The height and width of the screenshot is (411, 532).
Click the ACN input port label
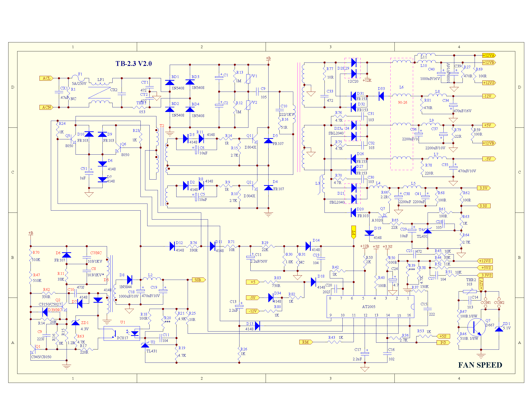click(46, 107)
